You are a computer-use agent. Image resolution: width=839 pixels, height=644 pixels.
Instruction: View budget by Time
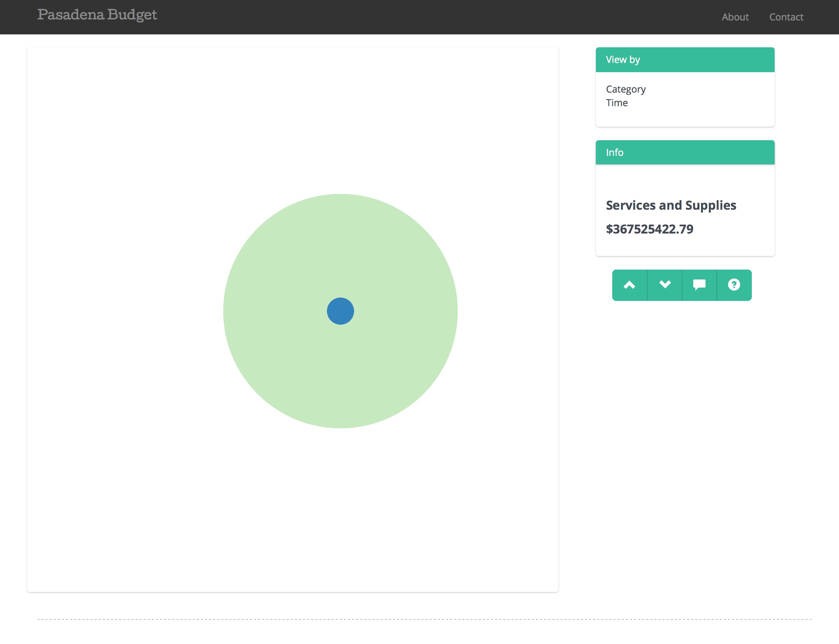pyautogui.click(x=617, y=103)
